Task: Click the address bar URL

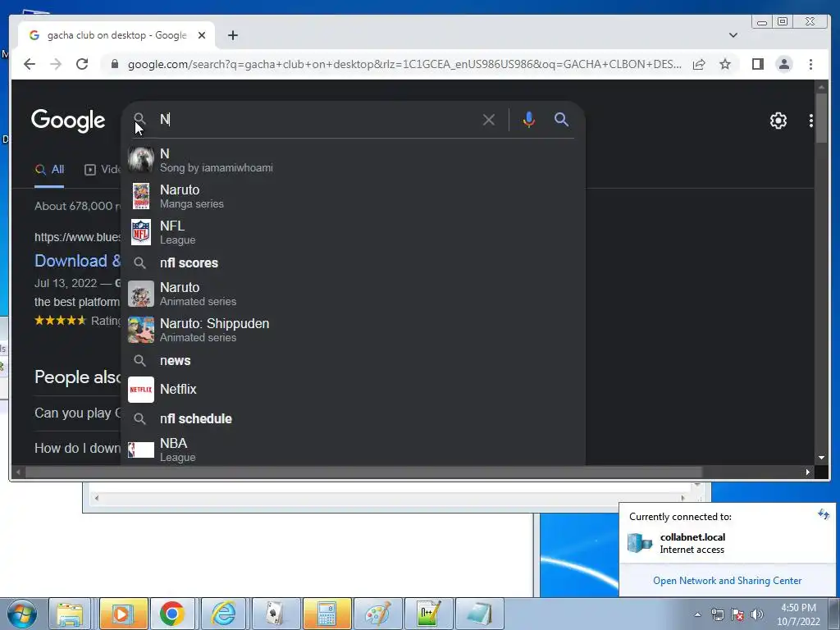Action: point(404,64)
